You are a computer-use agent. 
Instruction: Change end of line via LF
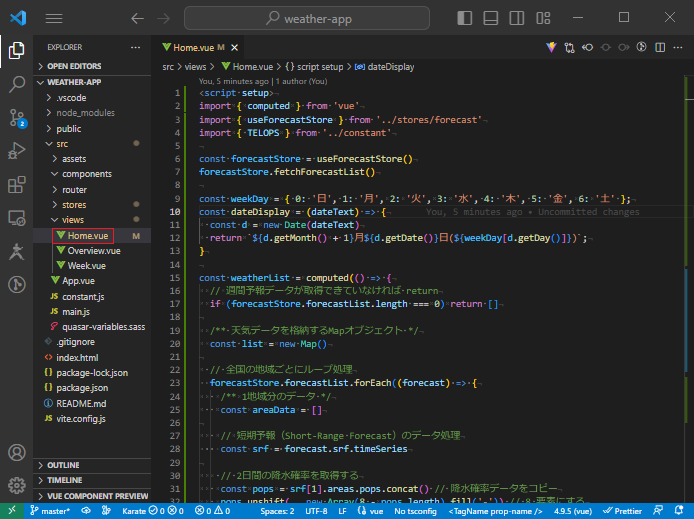click(x=343, y=511)
